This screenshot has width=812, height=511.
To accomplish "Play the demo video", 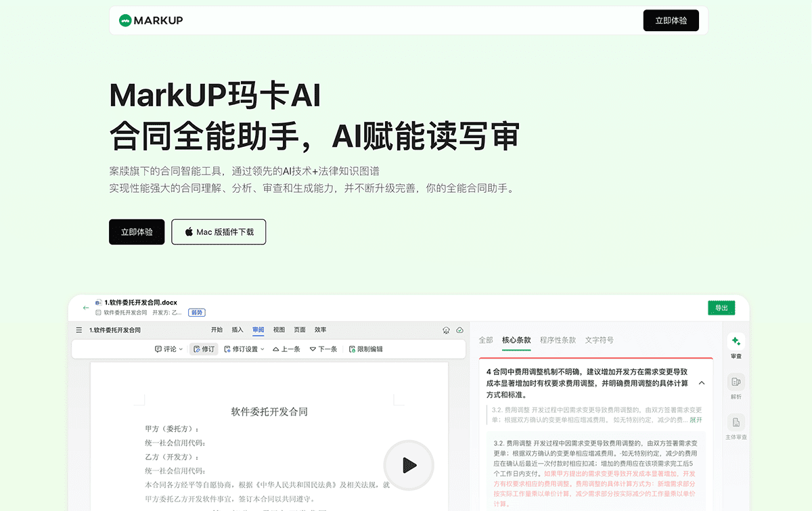I will (409, 465).
